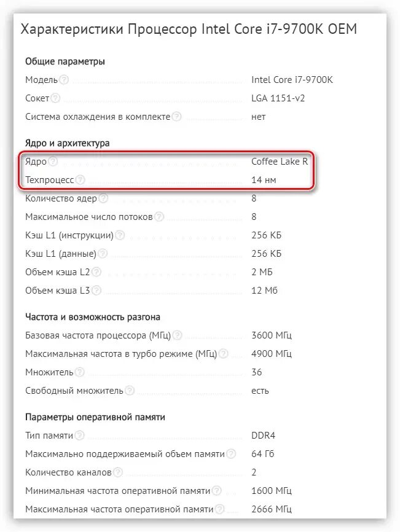Open hint icon for Кэш L1 (данные)

click(103, 253)
